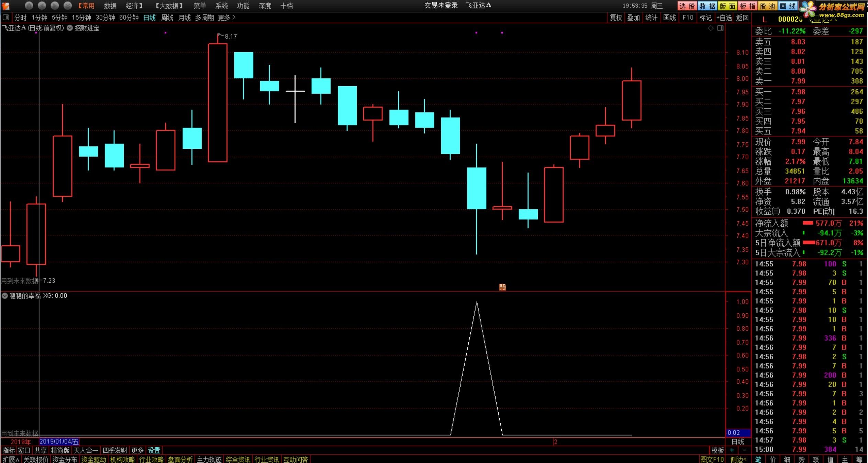Screen dimensions: 868x463
Task: Open the 【常用 menu
Action: click(86, 6)
